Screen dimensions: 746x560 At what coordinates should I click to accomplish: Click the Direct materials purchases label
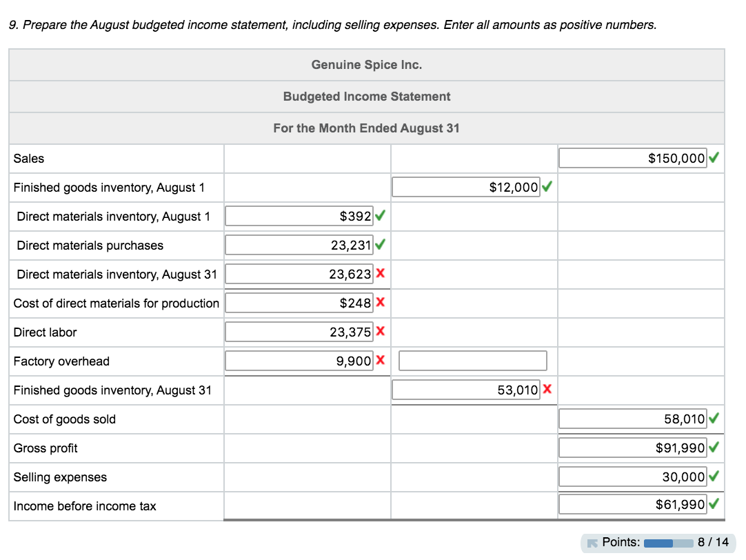[x=90, y=246]
